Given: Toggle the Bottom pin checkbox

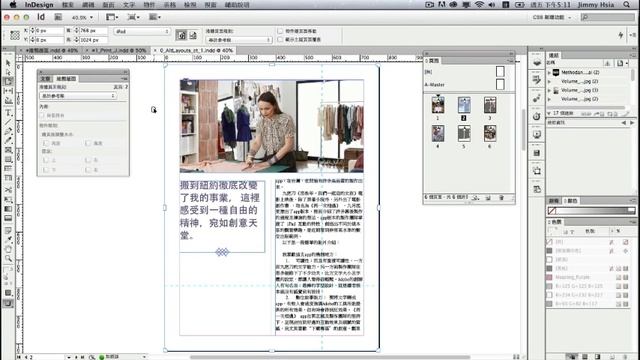Looking at the screenshot, I should pos(46,169).
